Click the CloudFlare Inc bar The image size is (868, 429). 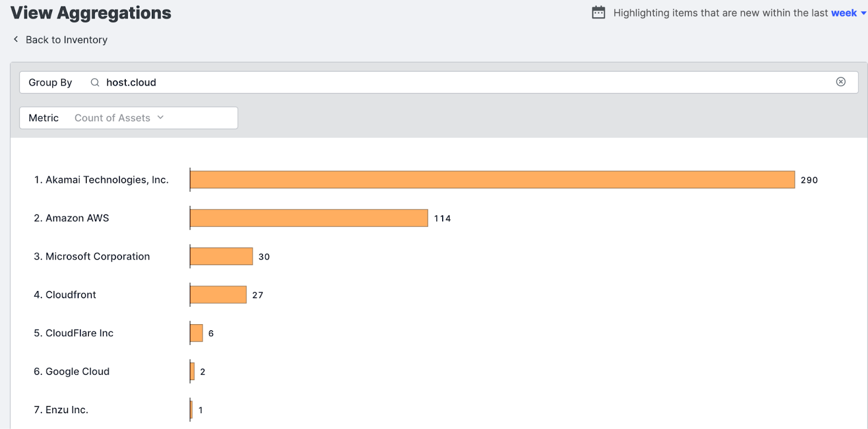(x=196, y=333)
